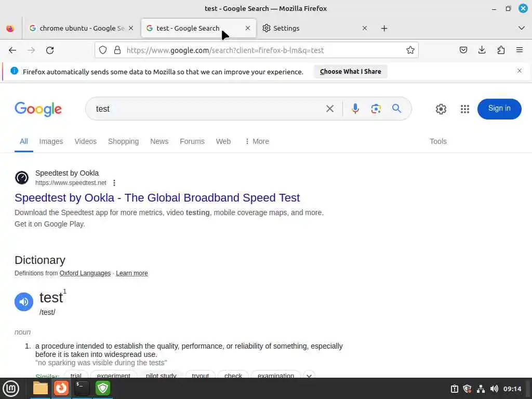Select Images search filter
The image size is (532, 399).
click(x=51, y=141)
